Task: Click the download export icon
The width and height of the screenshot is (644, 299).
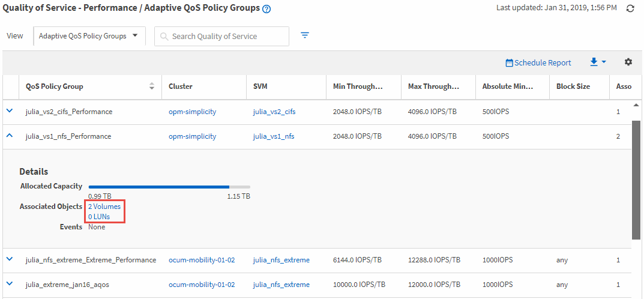Action: pos(597,62)
